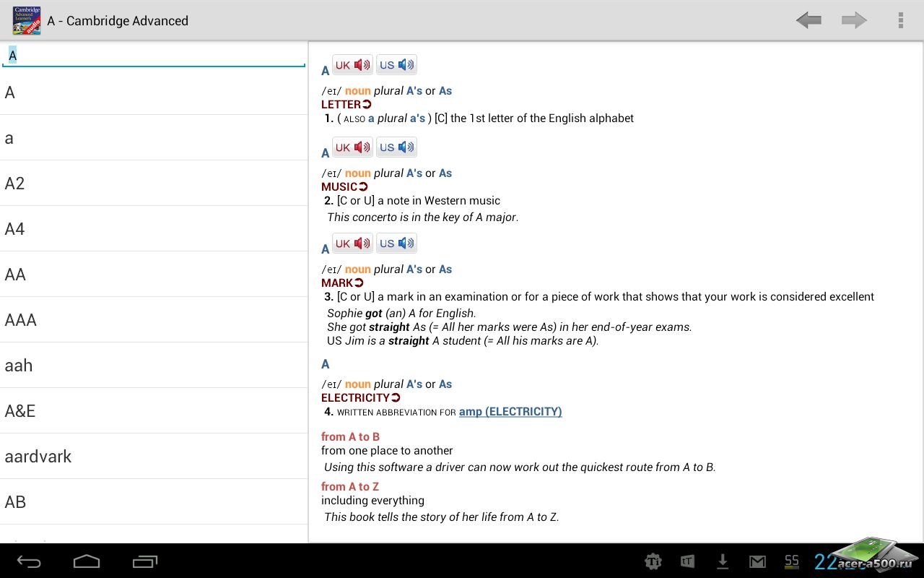Play US pronunciation for the MARK entry
The image size is (924, 578).
[396, 243]
